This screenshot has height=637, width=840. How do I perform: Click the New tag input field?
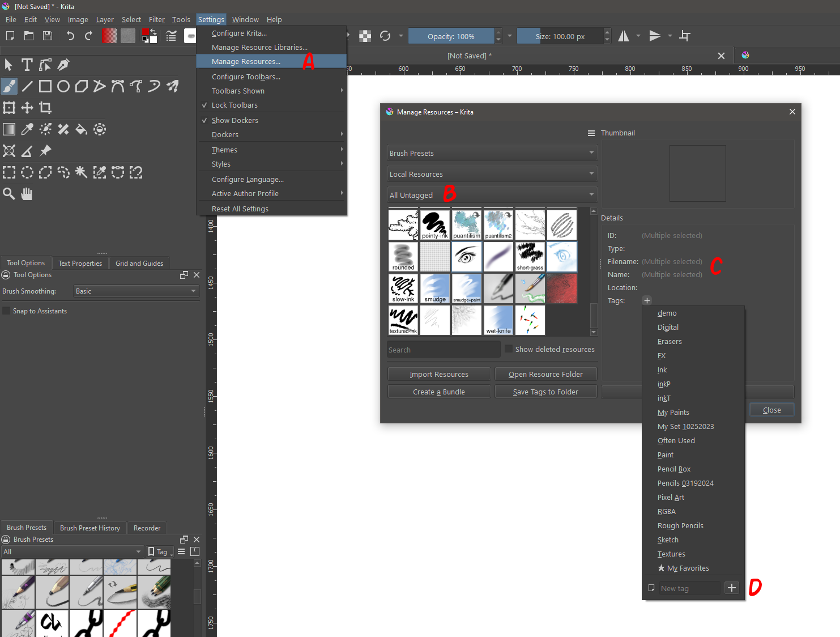click(x=689, y=588)
